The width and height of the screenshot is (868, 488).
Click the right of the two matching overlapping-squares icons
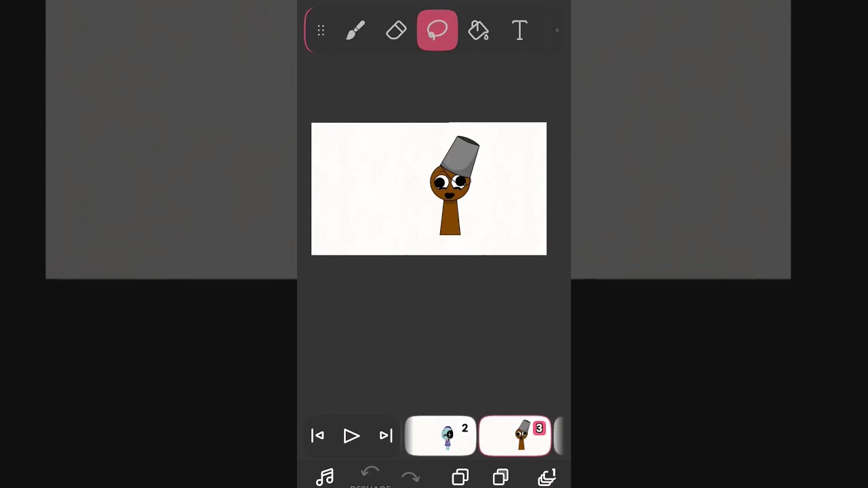coord(500,477)
